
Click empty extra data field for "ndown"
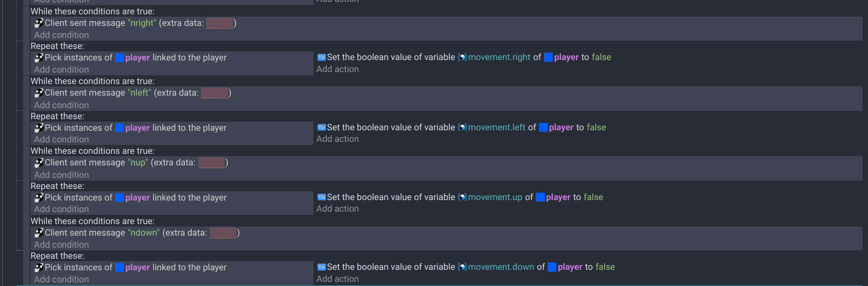coord(223,233)
